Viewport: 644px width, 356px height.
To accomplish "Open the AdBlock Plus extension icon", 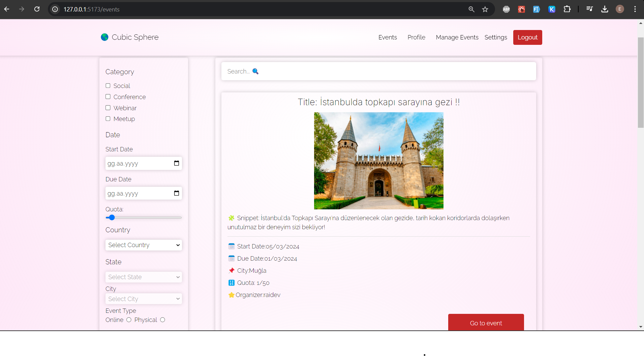I will point(506,9).
